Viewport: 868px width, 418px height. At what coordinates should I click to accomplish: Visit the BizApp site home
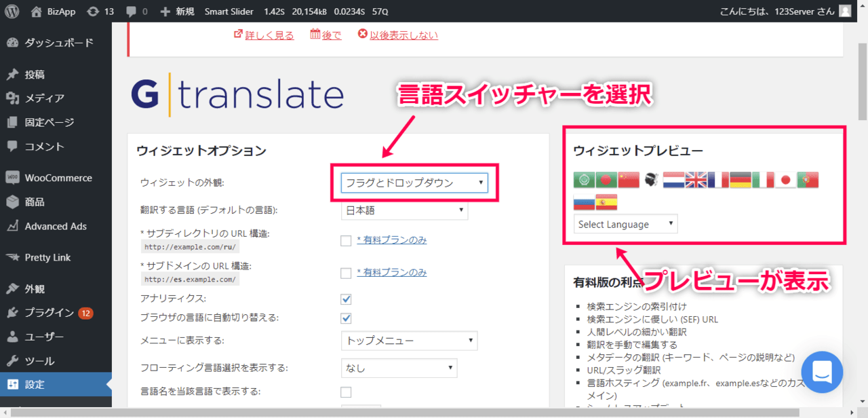pos(53,11)
